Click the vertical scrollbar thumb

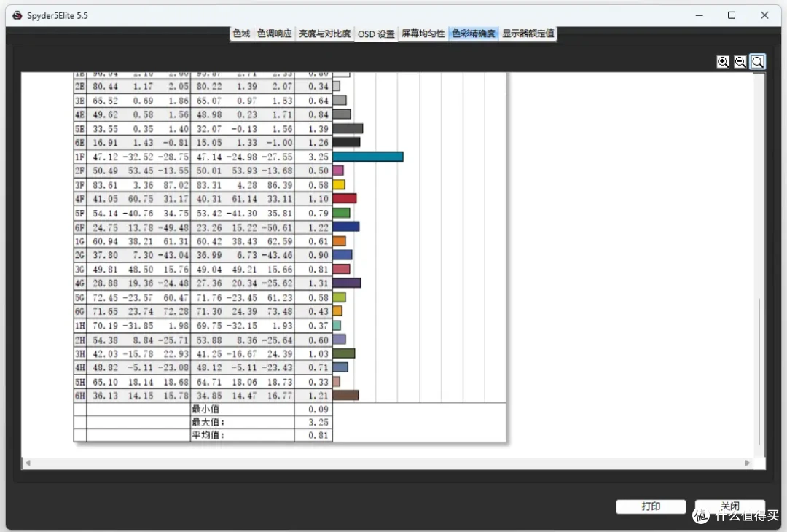[759, 372]
